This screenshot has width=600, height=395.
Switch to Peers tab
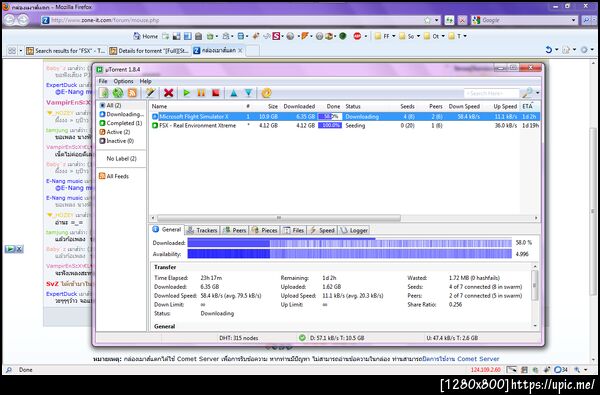(x=235, y=230)
